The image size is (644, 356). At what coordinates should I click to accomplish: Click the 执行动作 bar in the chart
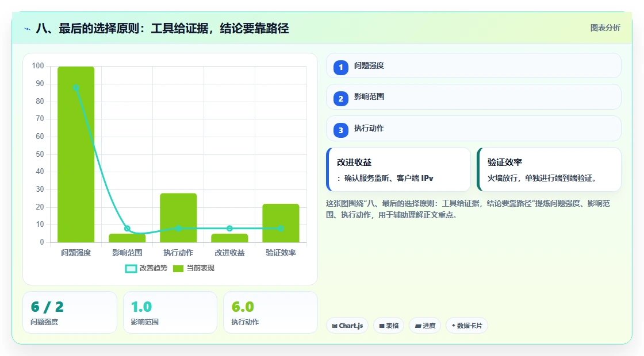point(178,218)
